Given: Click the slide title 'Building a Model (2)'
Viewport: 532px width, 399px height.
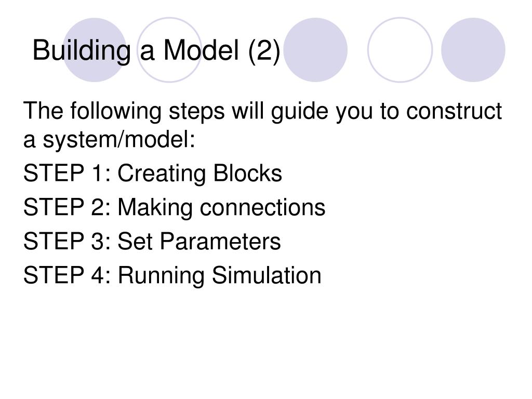Looking at the screenshot, I should click(x=156, y=50).
